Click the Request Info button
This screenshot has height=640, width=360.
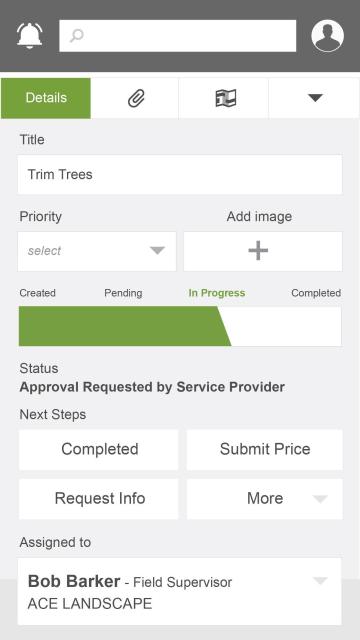(98, 499)
